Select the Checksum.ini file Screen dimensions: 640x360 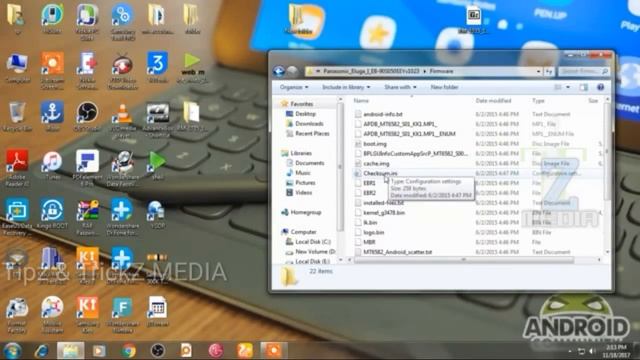(x=380, y=173)
